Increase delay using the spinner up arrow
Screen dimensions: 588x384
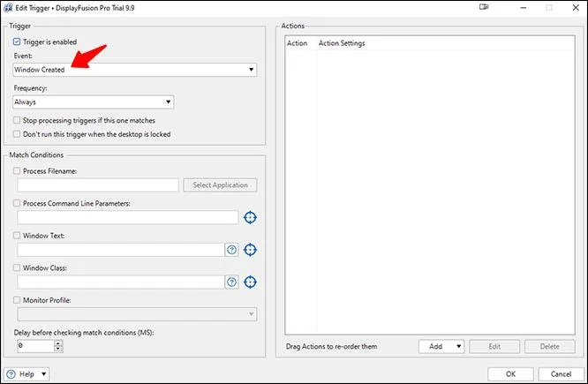[58, 343]
